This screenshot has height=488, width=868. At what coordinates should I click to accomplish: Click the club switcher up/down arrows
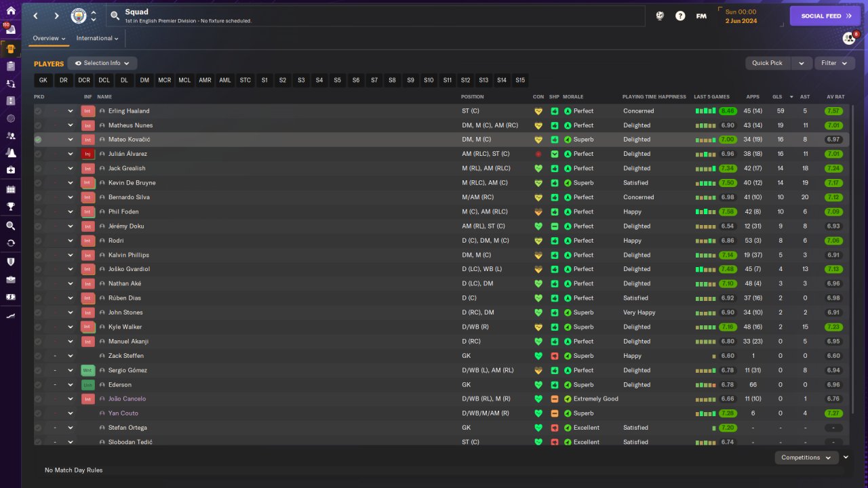click(x=94, y=16)
